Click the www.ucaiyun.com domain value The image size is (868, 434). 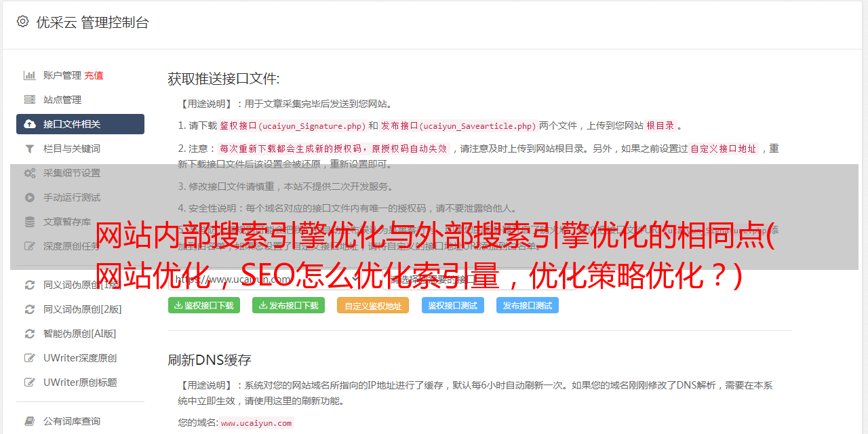(x=256, y=422)
